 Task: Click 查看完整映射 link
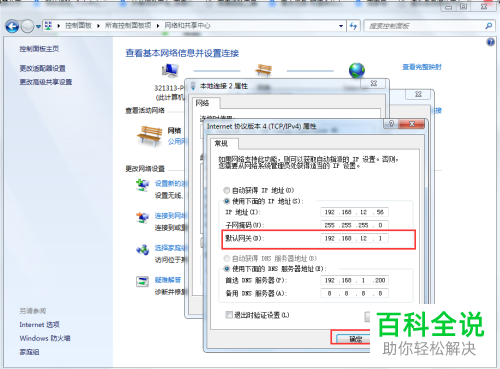pos(422,67)
